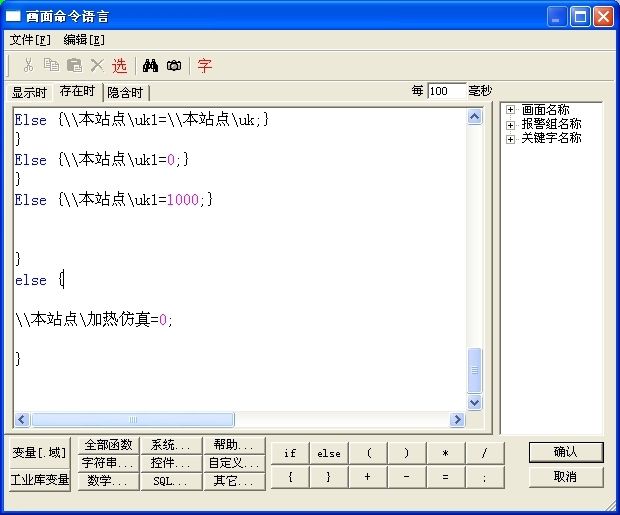
Task: Open 数学... functions
Action: click(x=108, y=481)
